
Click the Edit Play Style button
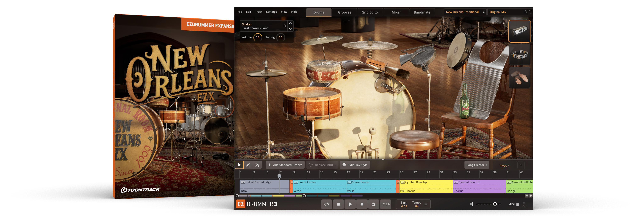pyautogui.click(x=355, y=165)
